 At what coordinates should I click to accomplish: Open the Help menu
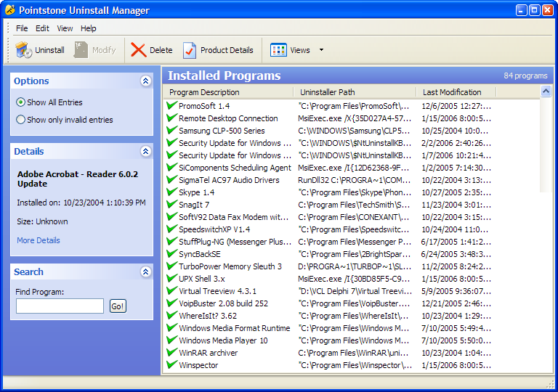[x=88, y=28]
